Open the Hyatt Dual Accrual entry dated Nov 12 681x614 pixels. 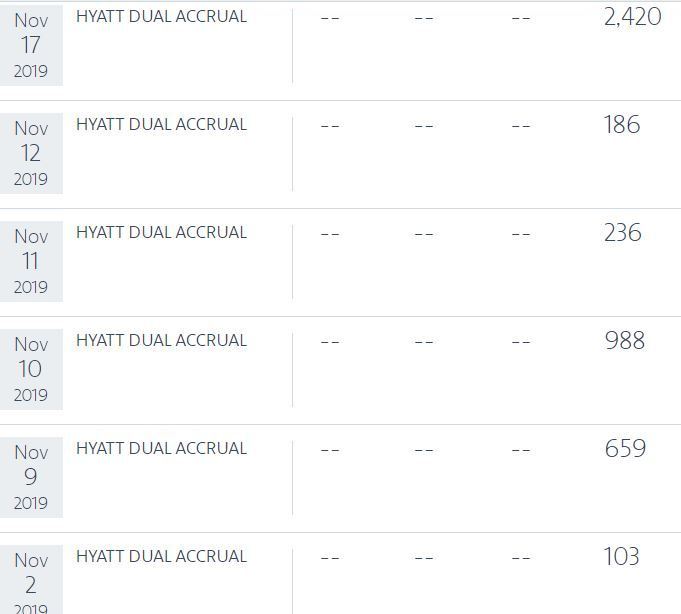click(161, 125)
